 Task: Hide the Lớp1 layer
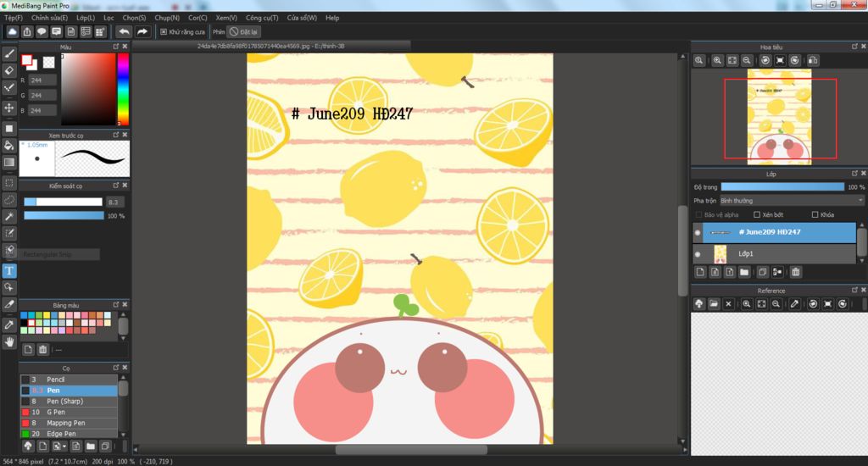point(698,254)
